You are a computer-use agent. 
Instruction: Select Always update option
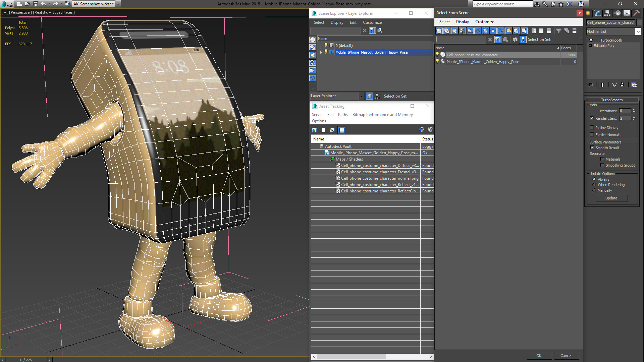(594, 179)
